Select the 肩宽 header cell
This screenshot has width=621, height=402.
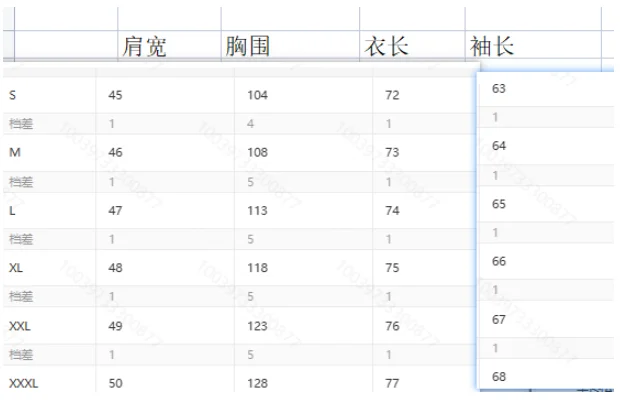pos(169,46)
